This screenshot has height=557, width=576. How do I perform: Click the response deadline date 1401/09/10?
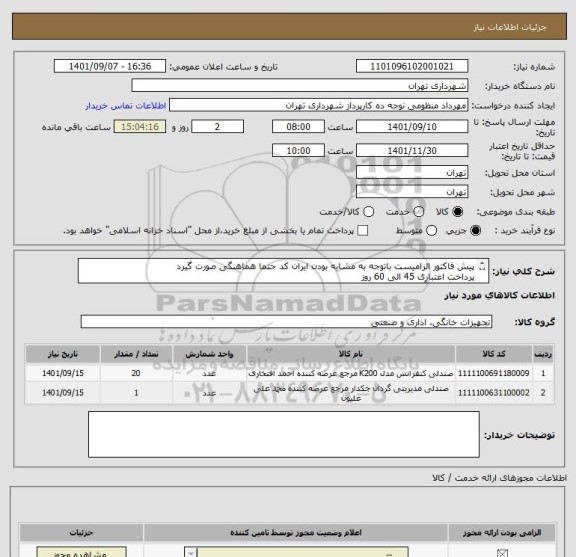coord(412,127)
